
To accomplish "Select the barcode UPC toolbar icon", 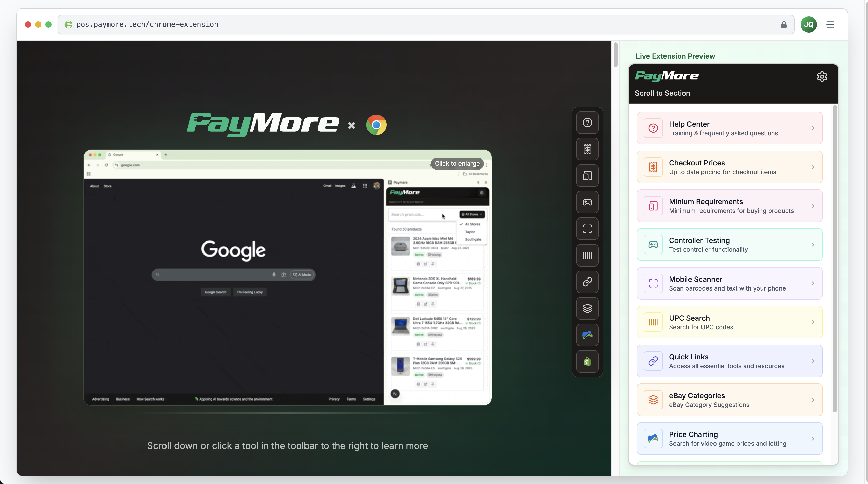I will (x=587, y=255).
